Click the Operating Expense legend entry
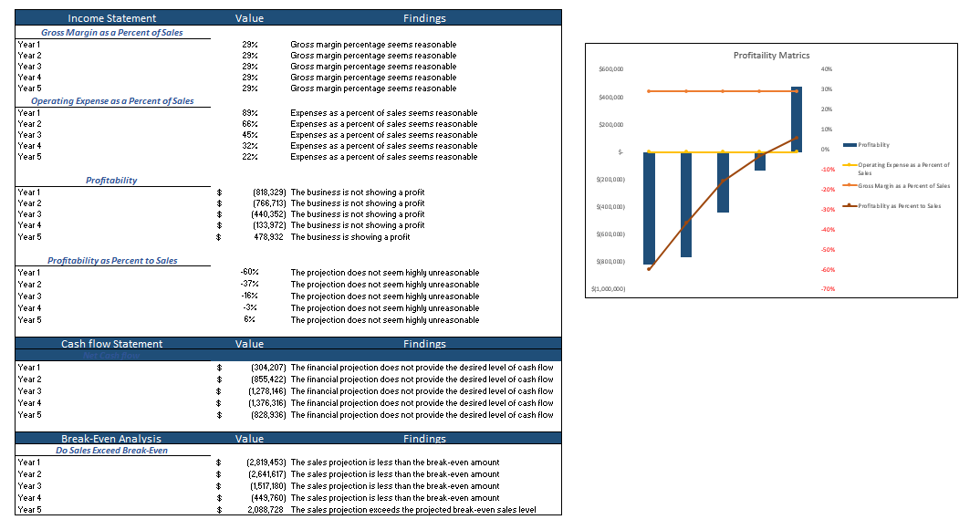The image size is (980, 530). tap(902, 169)
